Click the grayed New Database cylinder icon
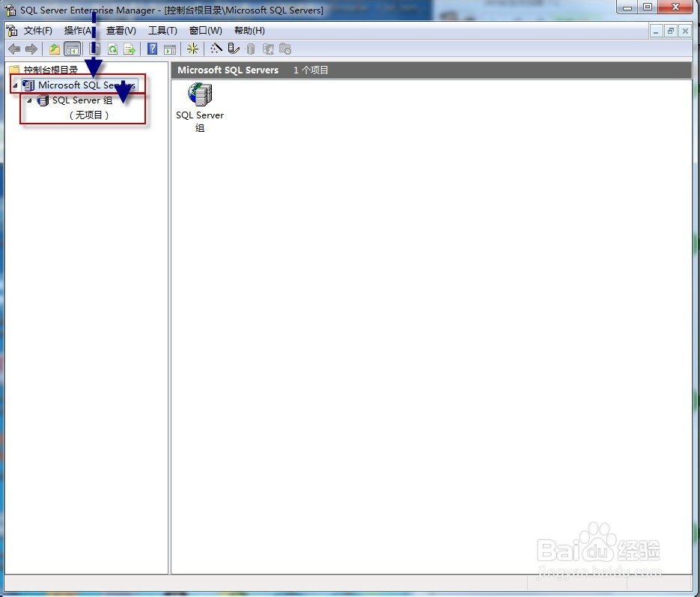Image resolution: width=700 pixels, height=597 pixels. tap(251, 49)
